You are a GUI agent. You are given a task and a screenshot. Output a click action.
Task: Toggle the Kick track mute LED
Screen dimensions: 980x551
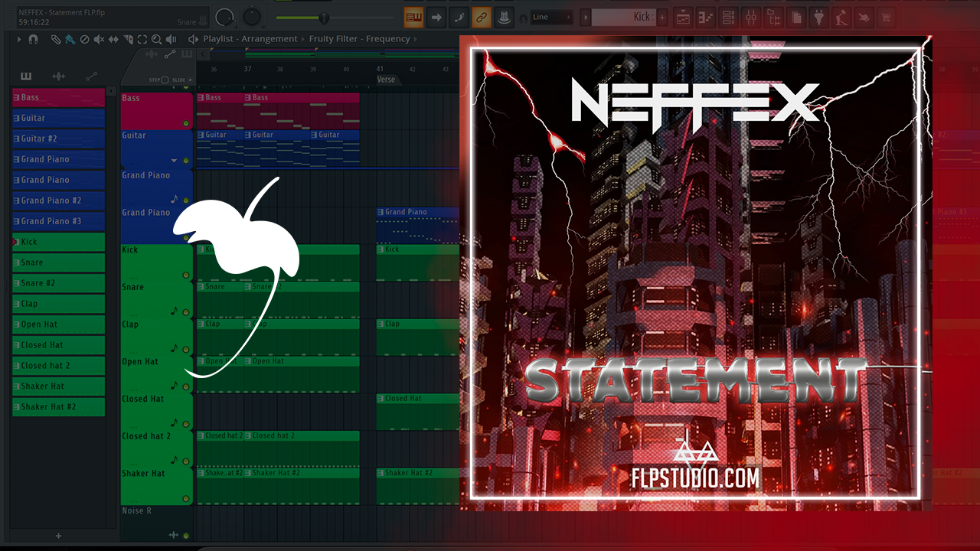coord(185,275)
